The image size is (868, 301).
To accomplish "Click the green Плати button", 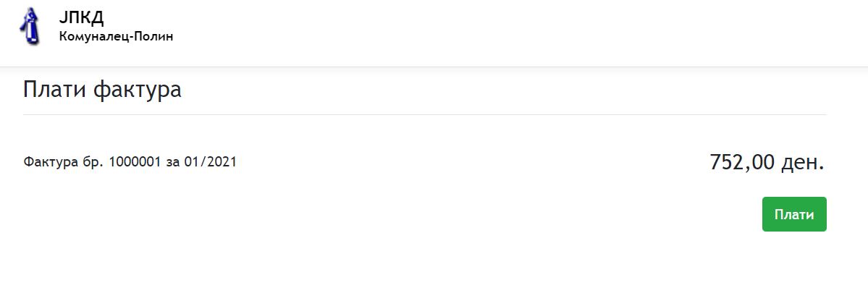I will [x=794, y=214].
